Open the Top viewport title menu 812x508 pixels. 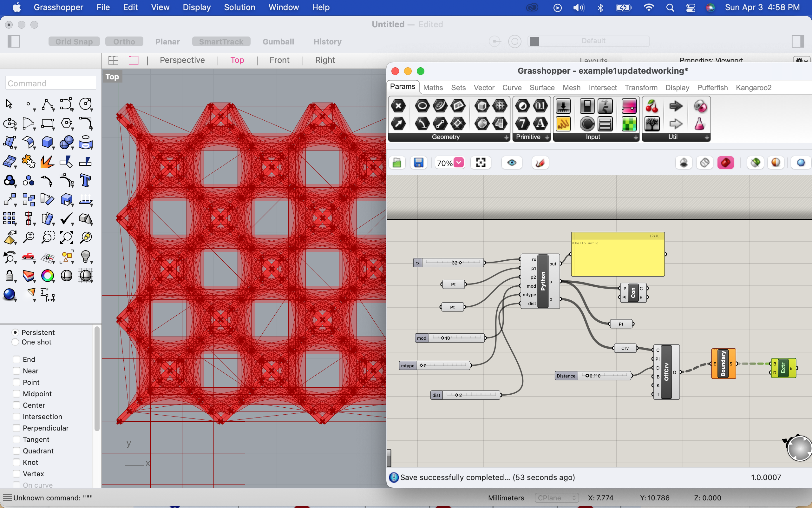point(112,77)
